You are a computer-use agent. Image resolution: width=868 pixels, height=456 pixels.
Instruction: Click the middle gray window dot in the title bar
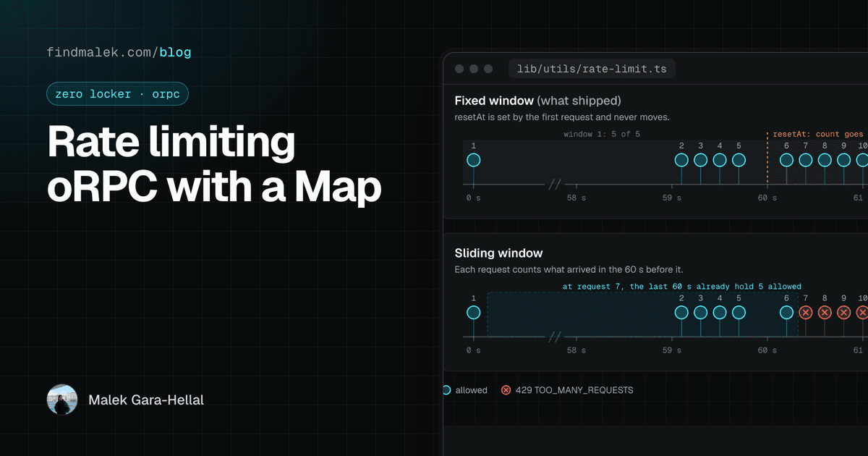[x=475, y=69]
